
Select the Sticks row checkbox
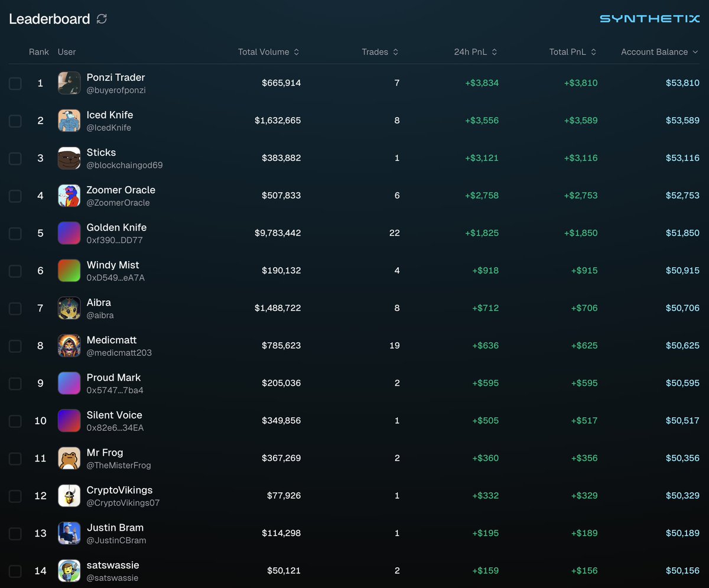(15, 158)
